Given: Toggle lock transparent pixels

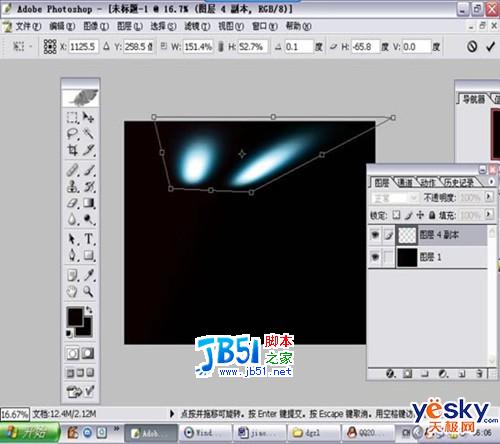Looking at the screenshot, I should coord(396,215).
